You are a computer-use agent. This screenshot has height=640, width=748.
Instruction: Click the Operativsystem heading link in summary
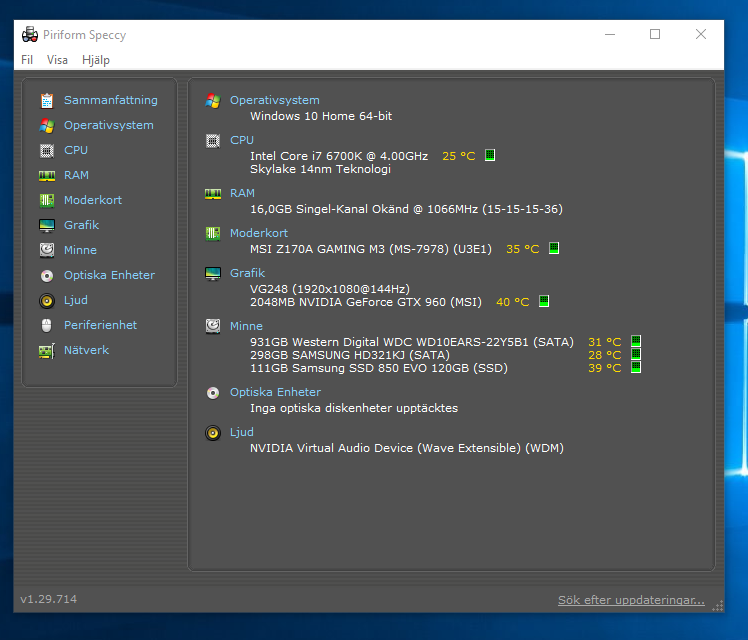[x=275, y=100]
